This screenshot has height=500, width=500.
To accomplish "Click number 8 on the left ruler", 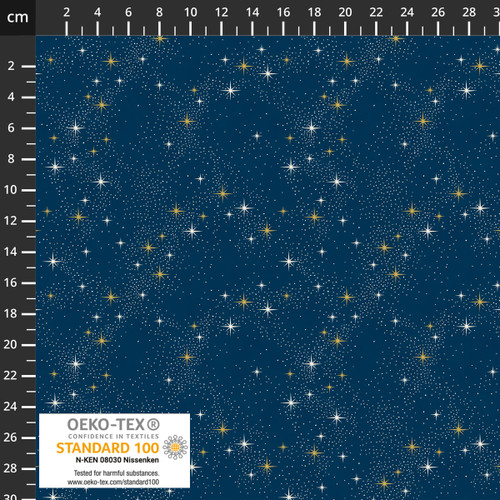I will [11, 159].
